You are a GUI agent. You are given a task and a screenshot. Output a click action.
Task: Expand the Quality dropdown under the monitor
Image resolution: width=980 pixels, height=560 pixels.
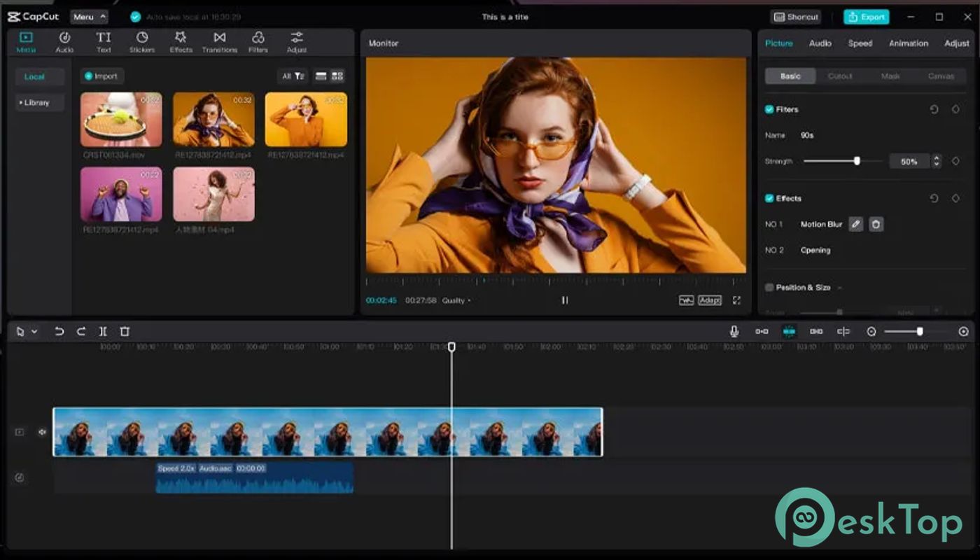456,301
